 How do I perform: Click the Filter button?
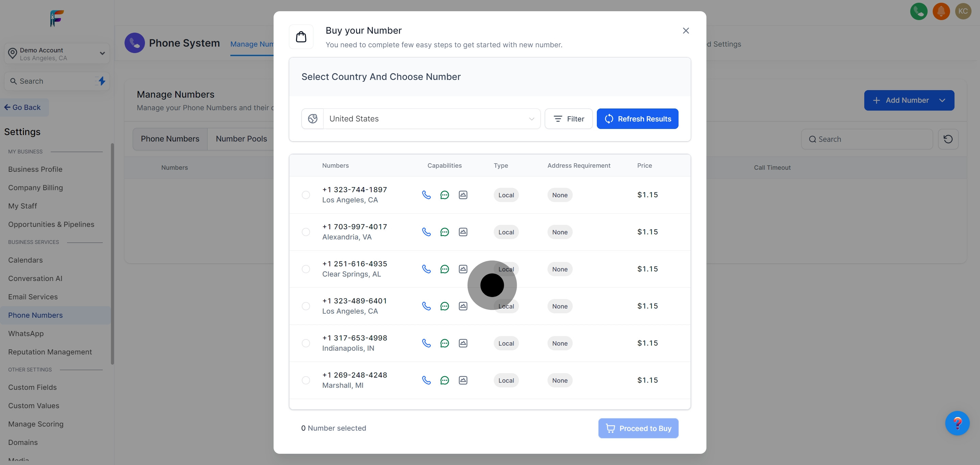[x=568, y=119]
